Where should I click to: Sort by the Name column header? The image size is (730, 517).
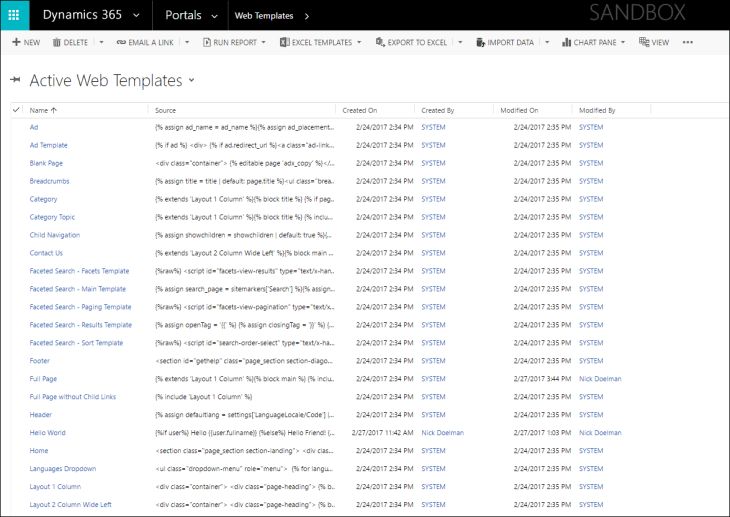(x=40, y=110)
